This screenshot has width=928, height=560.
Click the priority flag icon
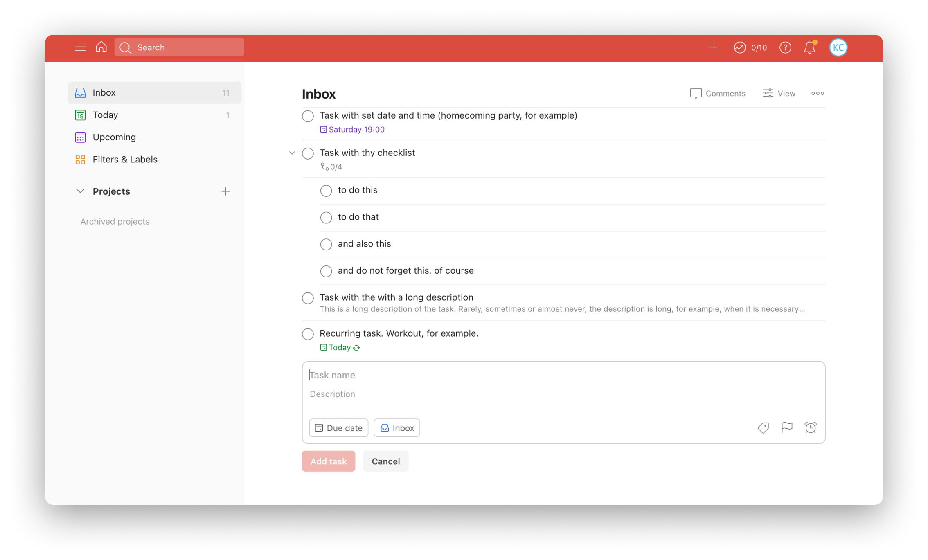click(x=787, y=428)
